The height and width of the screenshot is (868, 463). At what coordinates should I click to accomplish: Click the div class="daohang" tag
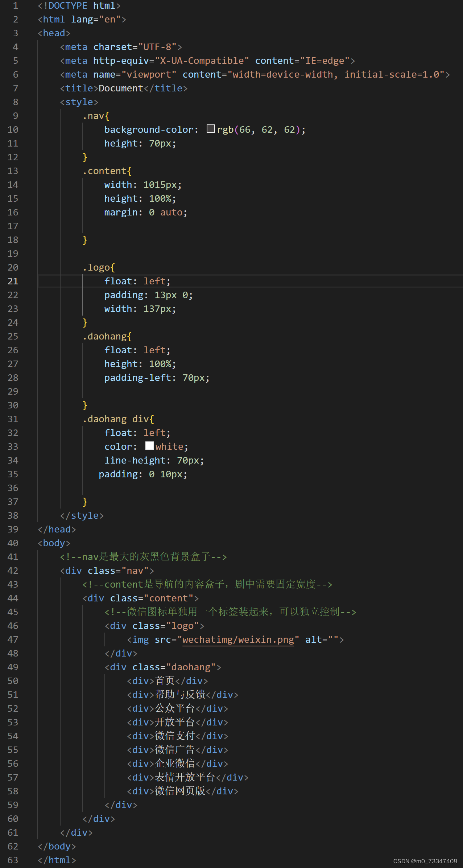point(163,667)
